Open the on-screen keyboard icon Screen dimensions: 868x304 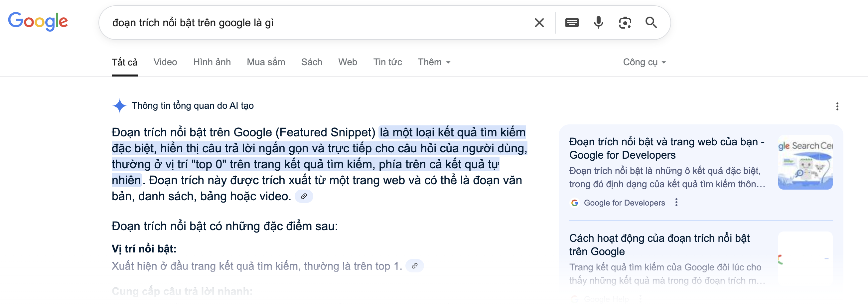[x=572, y=23]
